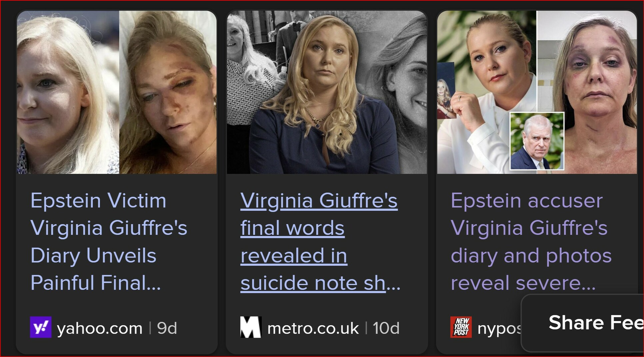Click the New York Post logo icon
Screen dimensions: 644x357
(461, 327)
